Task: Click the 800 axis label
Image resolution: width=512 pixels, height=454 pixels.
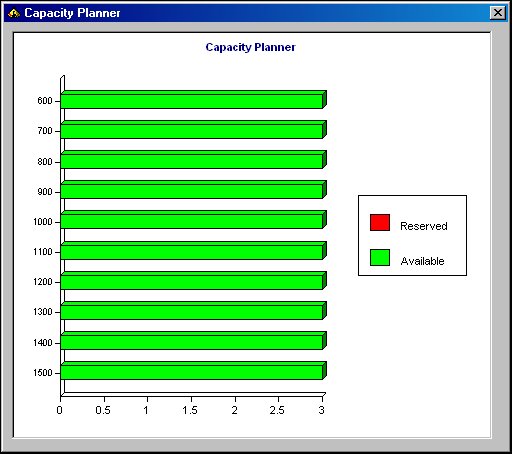Action: (45, 162)
